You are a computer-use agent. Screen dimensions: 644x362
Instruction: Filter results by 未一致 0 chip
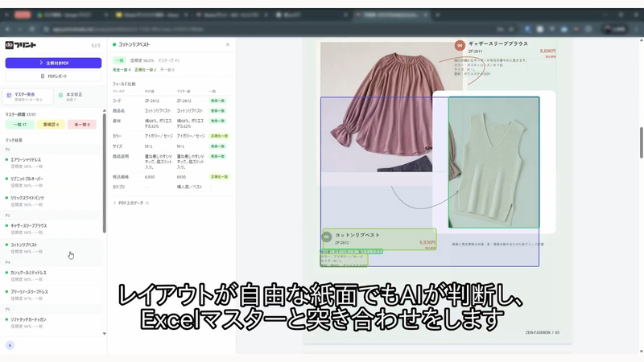[x=82, y=125]
